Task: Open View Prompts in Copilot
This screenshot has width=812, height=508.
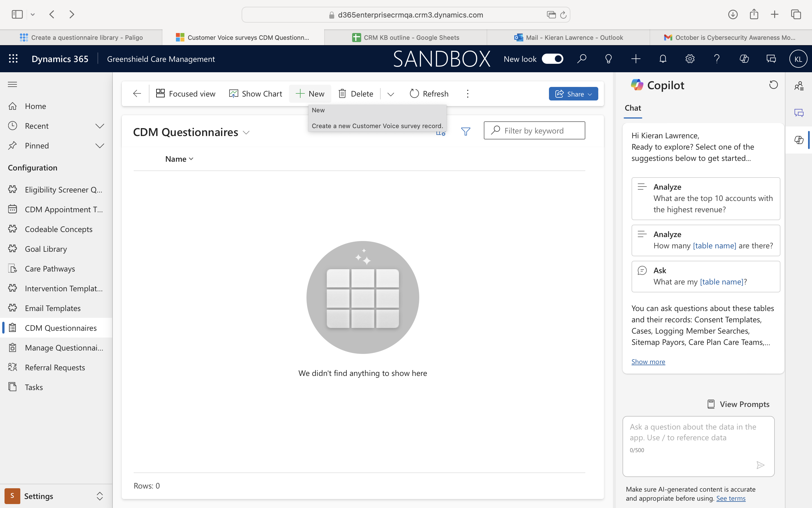Action: pos(738,404)
